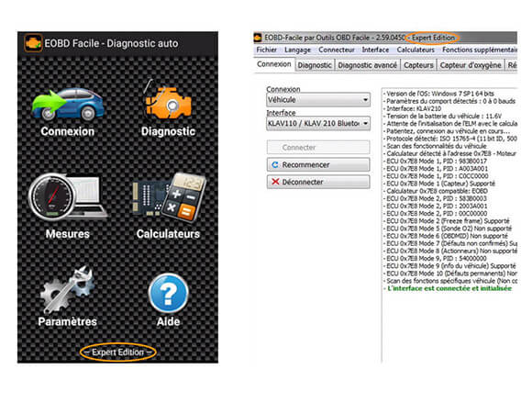Click the EOBD Facile - Diagnostic auto title
Viewport: 532px width, 402px height.
pos(111,43)
